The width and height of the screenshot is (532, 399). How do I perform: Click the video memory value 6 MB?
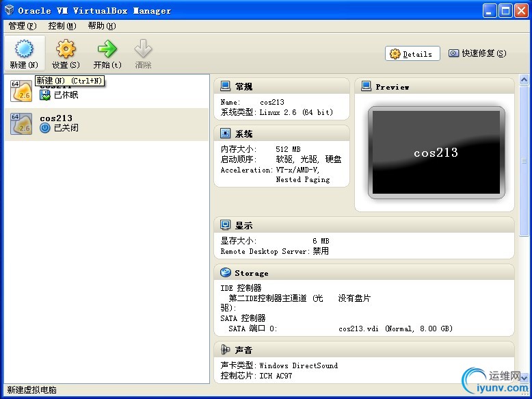321,241
